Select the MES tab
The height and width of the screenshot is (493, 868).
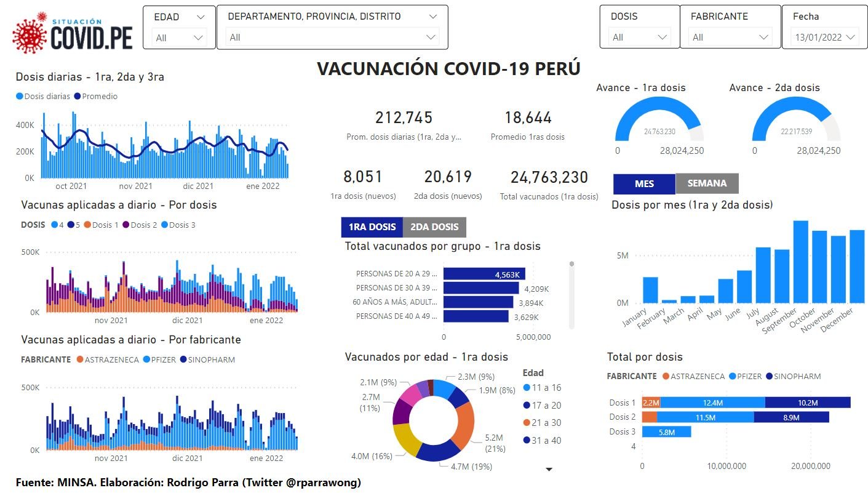point(644,183)
